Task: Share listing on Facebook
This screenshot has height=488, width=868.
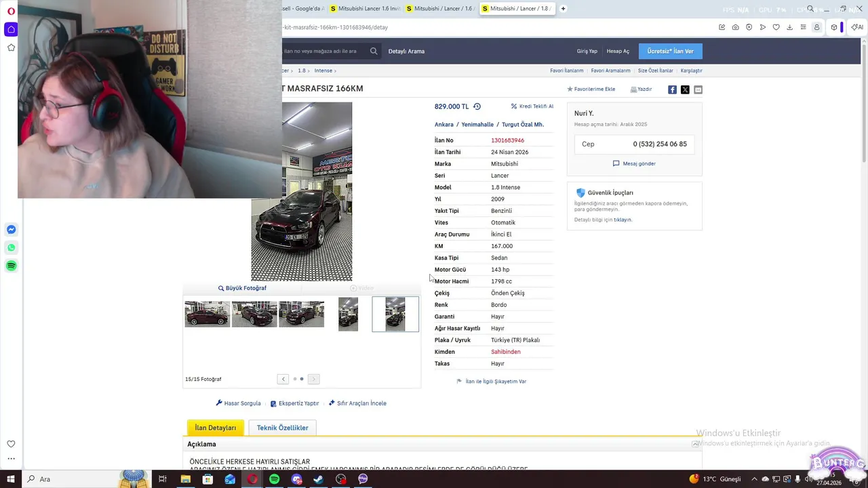Action: click(672, 89)
